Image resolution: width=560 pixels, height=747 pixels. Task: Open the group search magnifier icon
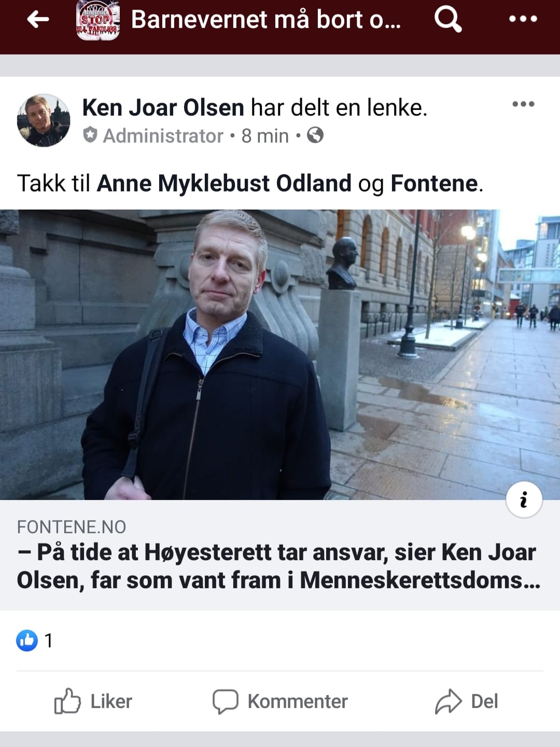[448, 19]
